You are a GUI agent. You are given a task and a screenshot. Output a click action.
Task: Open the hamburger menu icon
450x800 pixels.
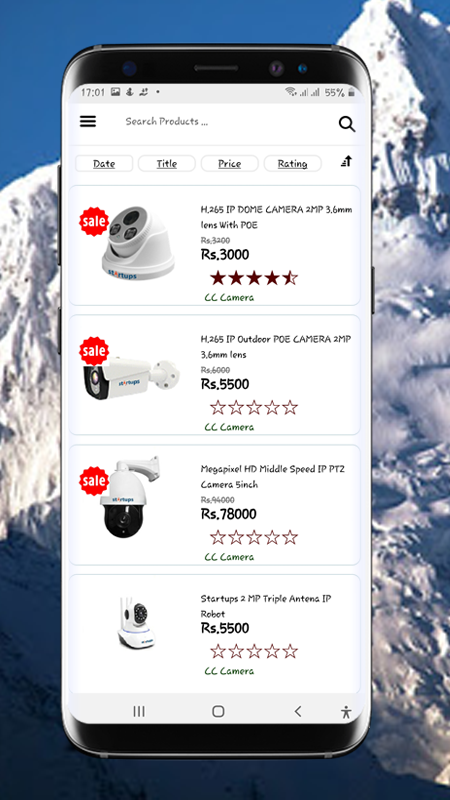[x=88, y=121]
